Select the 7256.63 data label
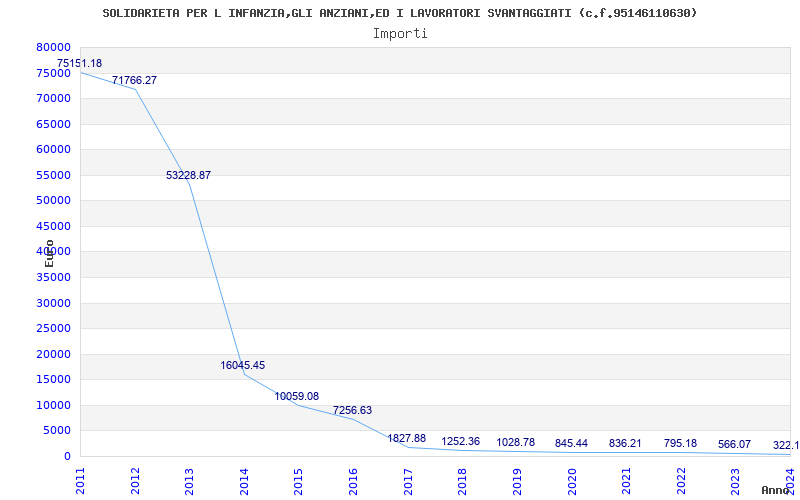This screenshot has height=500, width=800. 353,410
